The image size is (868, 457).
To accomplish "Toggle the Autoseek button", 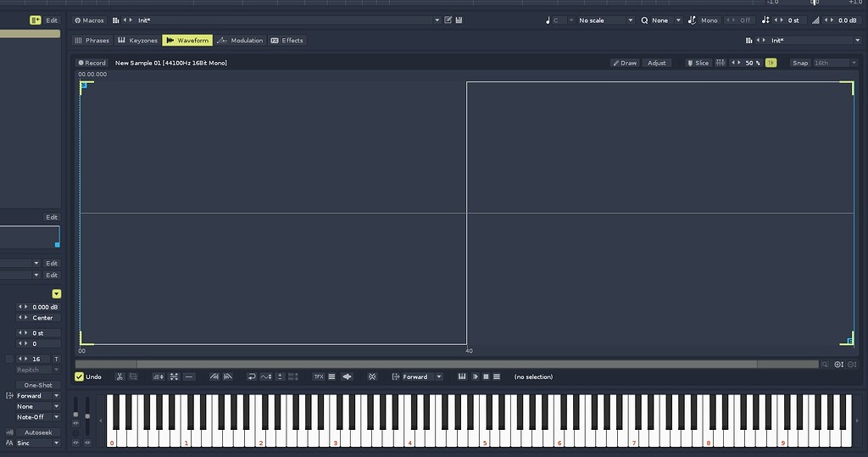I will click(x=37, y=432).
